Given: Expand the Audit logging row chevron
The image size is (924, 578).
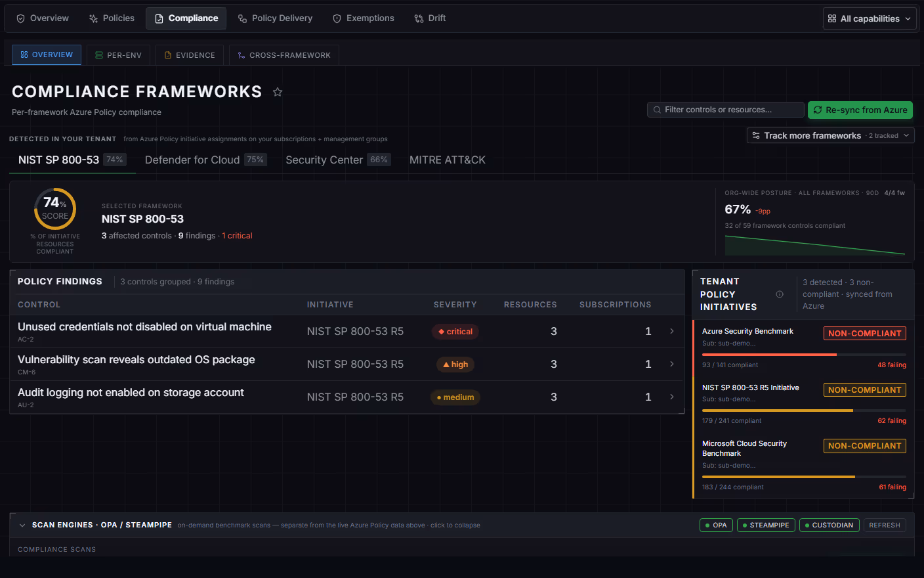Looking at the screenshot, I should [672, 397].
